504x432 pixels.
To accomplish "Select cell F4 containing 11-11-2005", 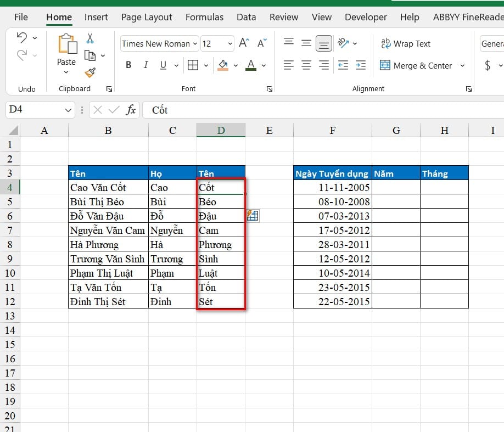I will 332,187.
